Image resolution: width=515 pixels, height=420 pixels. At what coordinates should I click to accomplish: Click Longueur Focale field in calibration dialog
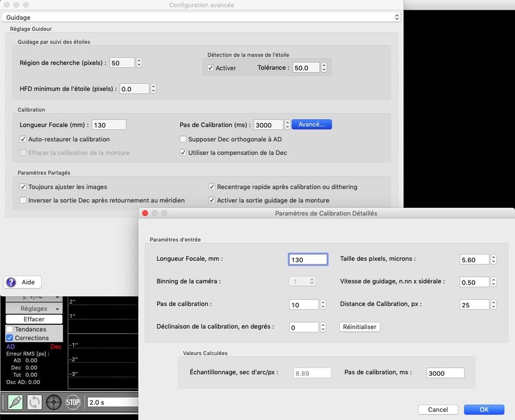pyautogui.click(x=308, y=259)
